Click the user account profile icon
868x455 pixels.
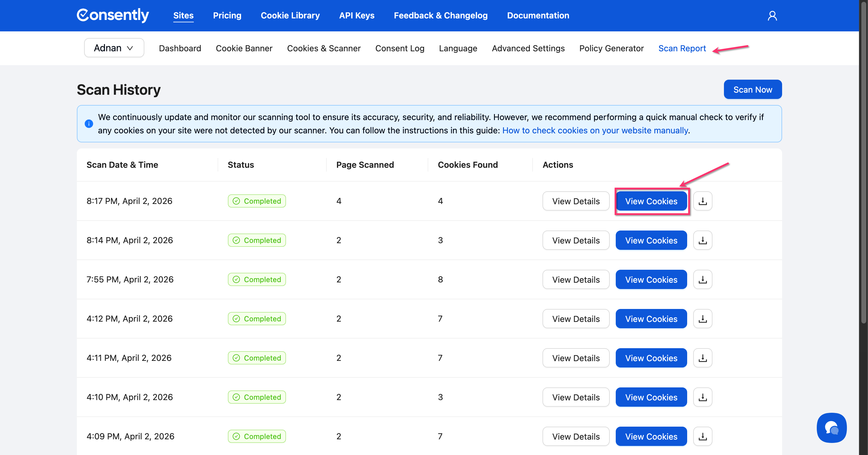[x=772, y=15]
